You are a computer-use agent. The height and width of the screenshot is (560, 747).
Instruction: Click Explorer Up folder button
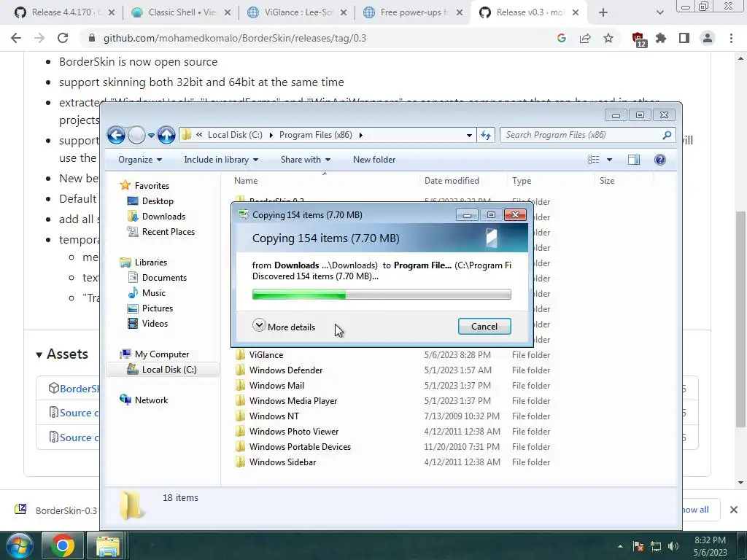pyautogui.click(x=166, y=135)
